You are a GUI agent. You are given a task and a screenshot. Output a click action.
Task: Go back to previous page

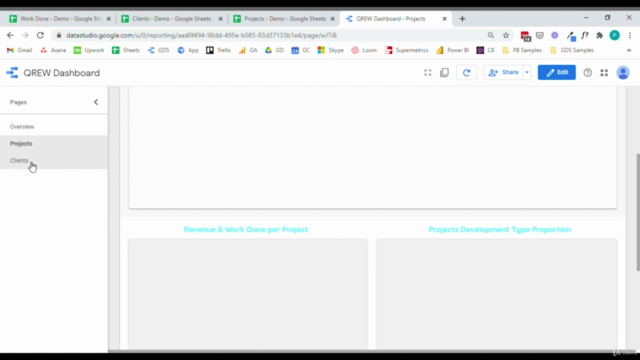click(x=10, y=36)
